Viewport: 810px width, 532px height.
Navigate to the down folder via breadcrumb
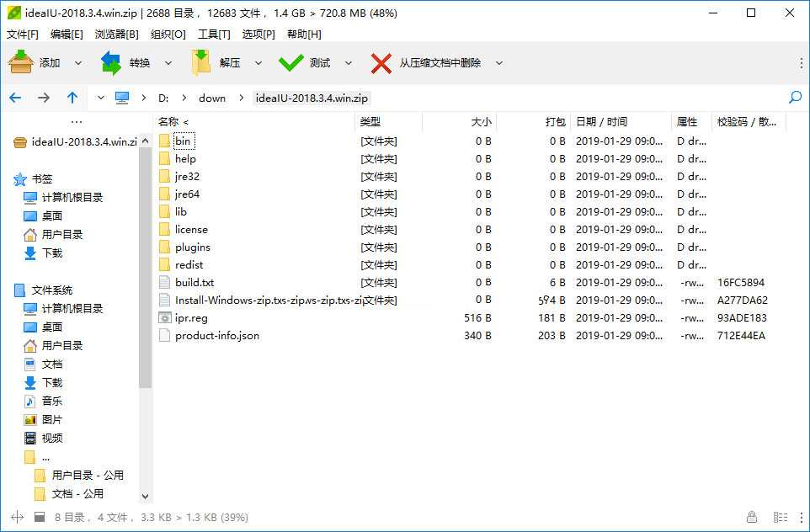[x=212, y=97]
